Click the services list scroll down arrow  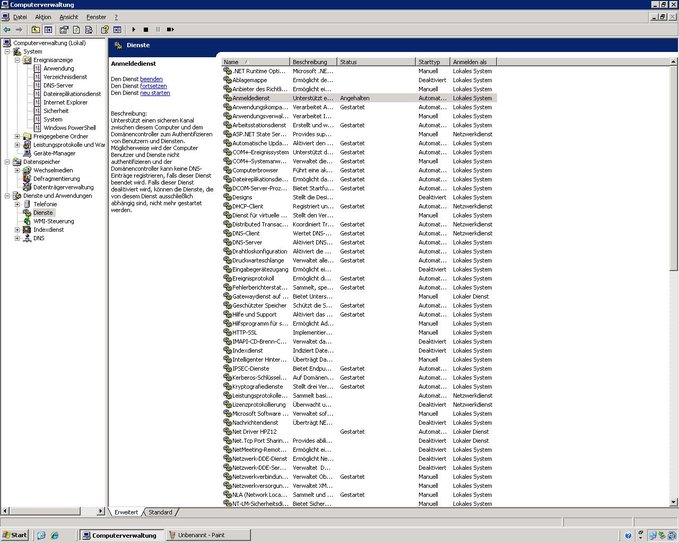point(673,502)
